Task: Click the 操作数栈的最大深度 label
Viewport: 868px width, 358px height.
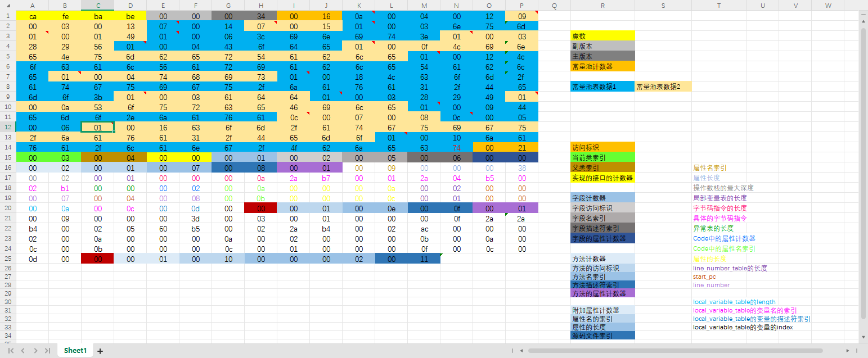Action: [x=723, y=188]
